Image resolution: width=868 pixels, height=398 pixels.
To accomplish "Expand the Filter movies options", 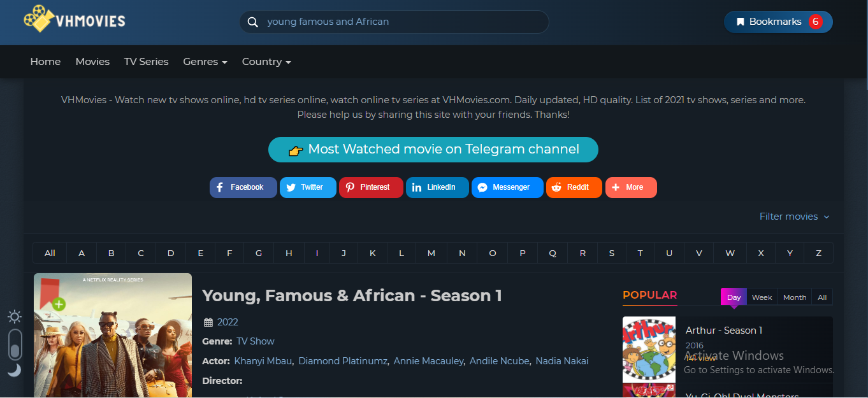I will click(x=795, y=217).
